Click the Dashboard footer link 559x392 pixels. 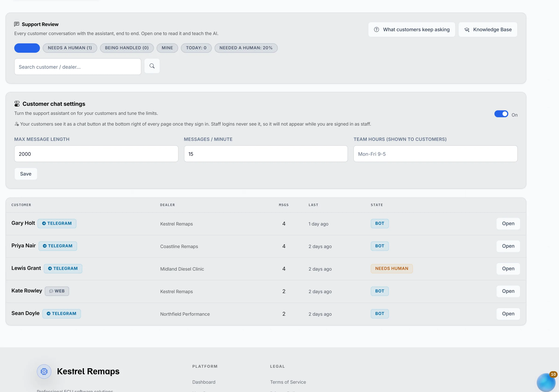pyautogui.click(x=204, y=382)
